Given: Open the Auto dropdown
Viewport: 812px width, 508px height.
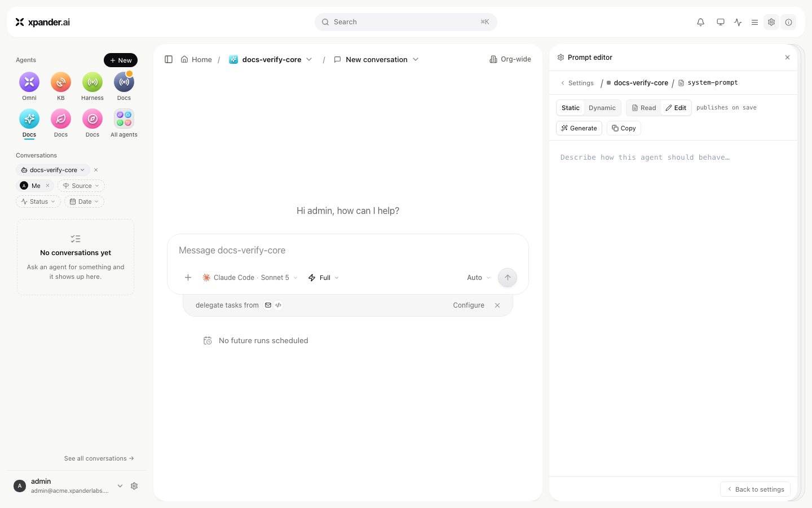Looking at the screenshot, I should click(x=479, y=278).
